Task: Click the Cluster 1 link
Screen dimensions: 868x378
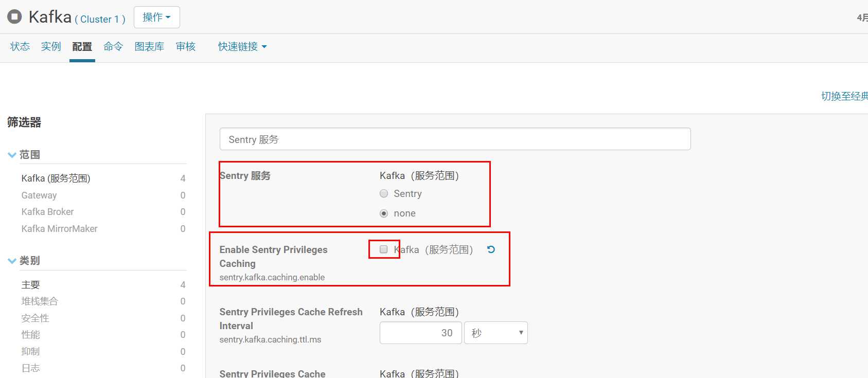Action: tap(100, 20)
